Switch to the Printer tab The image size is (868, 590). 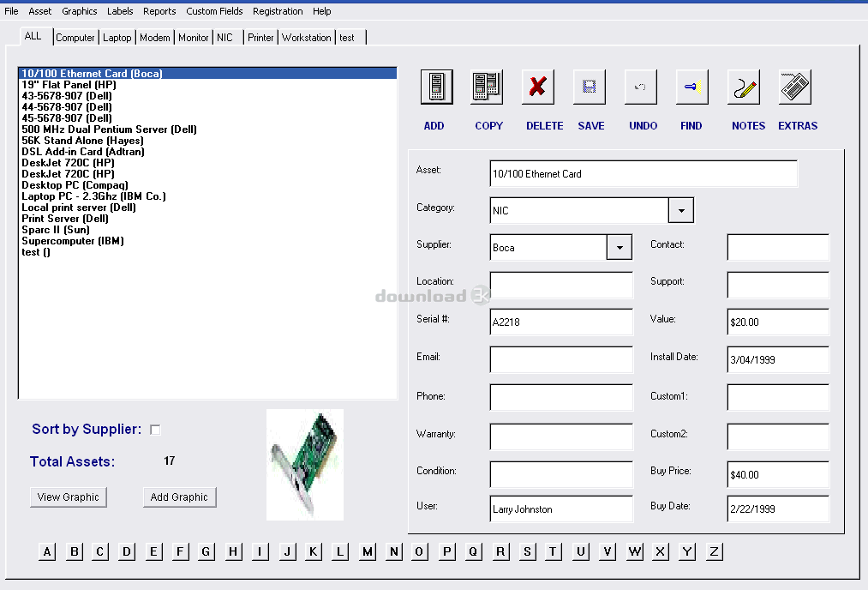(x=260, y=38)
